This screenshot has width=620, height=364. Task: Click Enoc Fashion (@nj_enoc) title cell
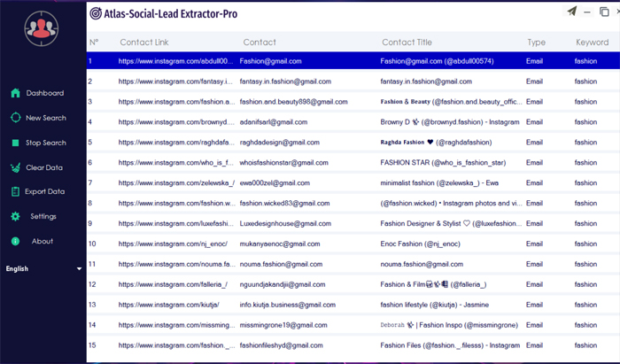(x=421, y=244)
